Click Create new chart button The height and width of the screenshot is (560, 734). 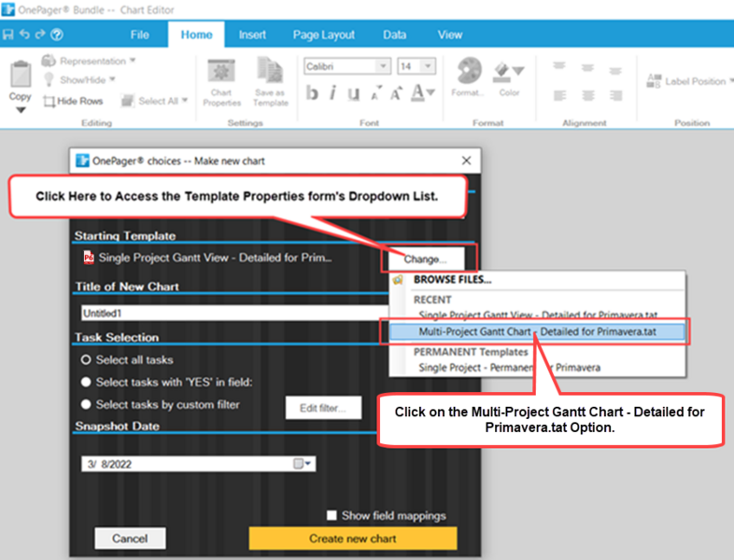coord(353,539)
